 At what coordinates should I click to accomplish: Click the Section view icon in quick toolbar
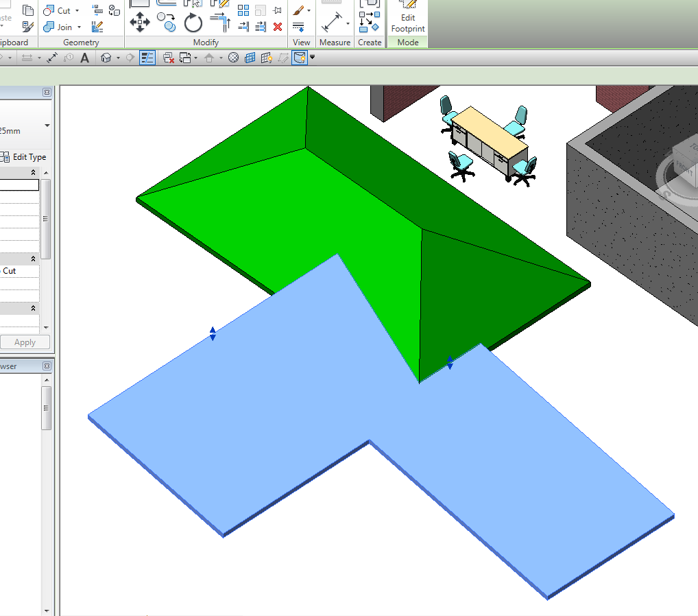130,58
